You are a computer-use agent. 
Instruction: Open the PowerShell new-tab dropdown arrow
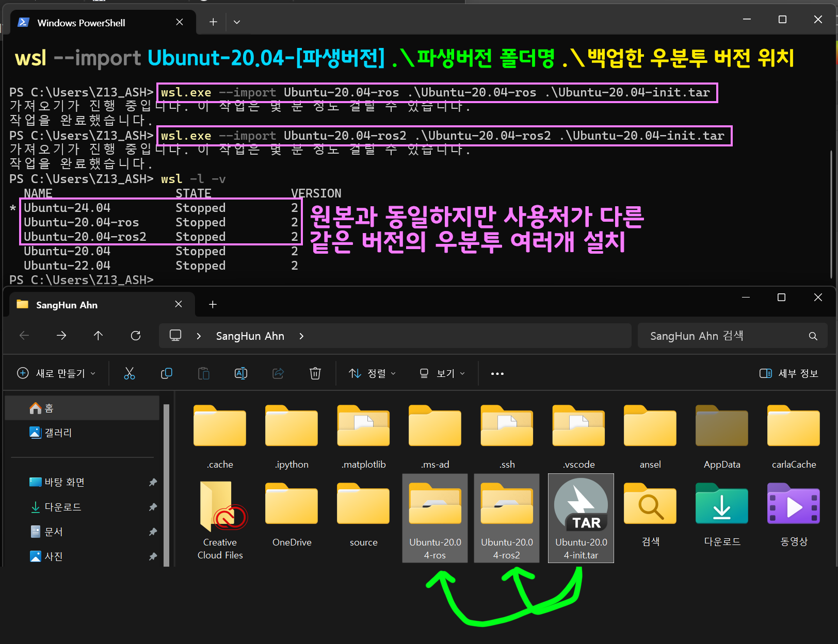click(x=237, y=22)
